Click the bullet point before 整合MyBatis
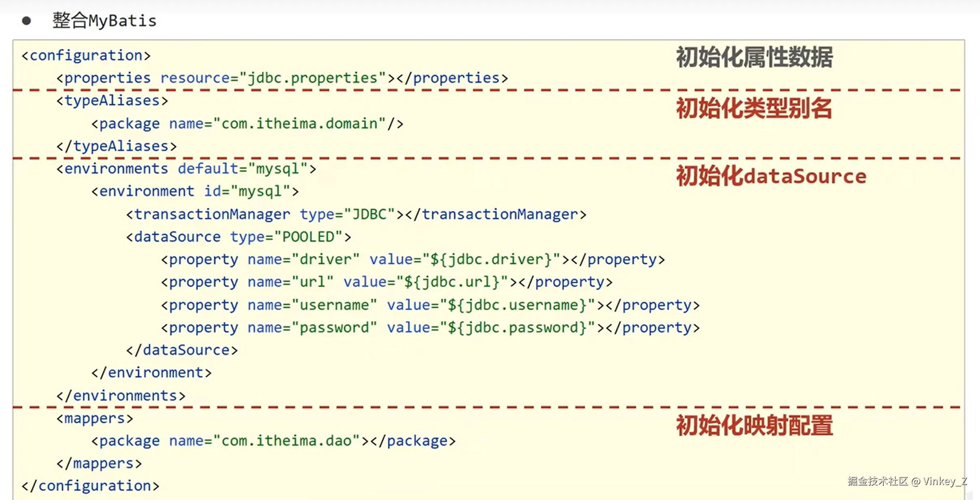This screenshot has width=980, height=500. [x=26, y=21]
